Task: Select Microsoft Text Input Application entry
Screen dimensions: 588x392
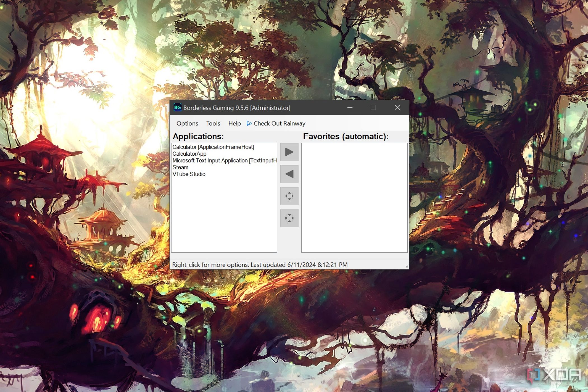Action: click(224, 160)
